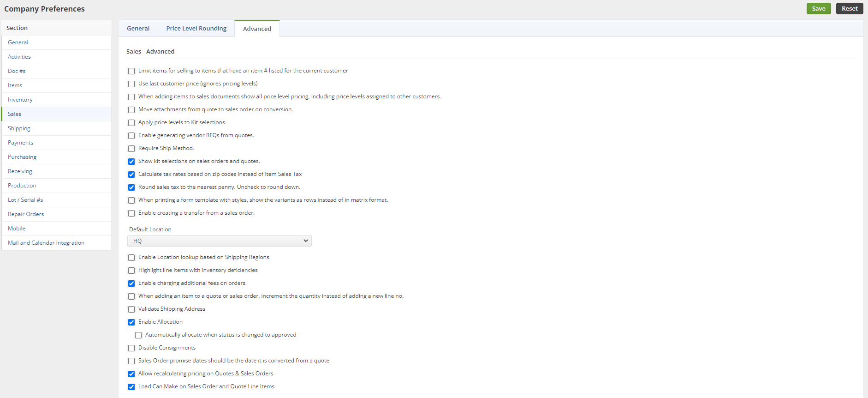The image size is (868, 398).
Task: Check Use last customer price option
Action: pyautogui.click(x=131, y=84)
